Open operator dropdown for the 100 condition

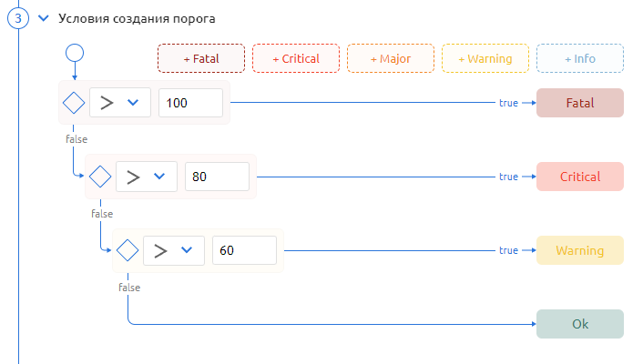coord(119,103)
